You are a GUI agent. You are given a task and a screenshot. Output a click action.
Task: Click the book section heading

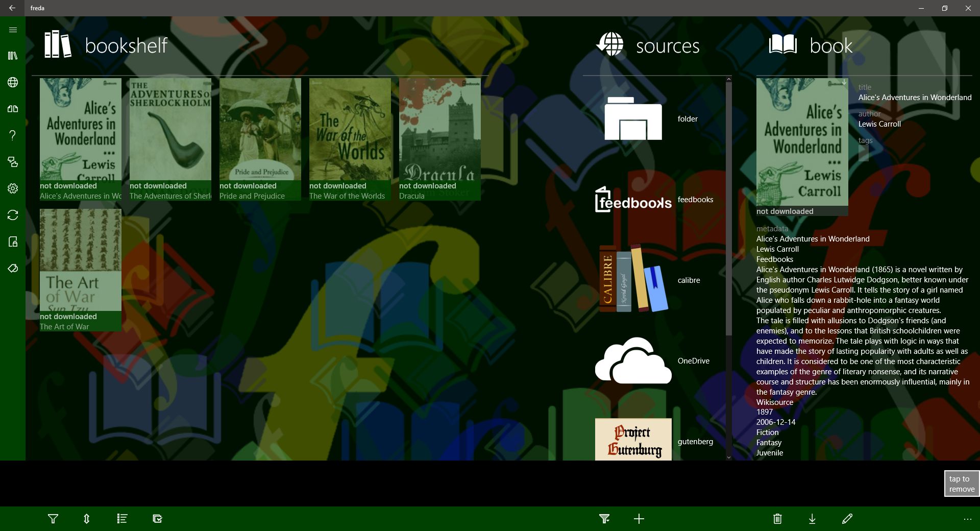click(x=831, y=46)
